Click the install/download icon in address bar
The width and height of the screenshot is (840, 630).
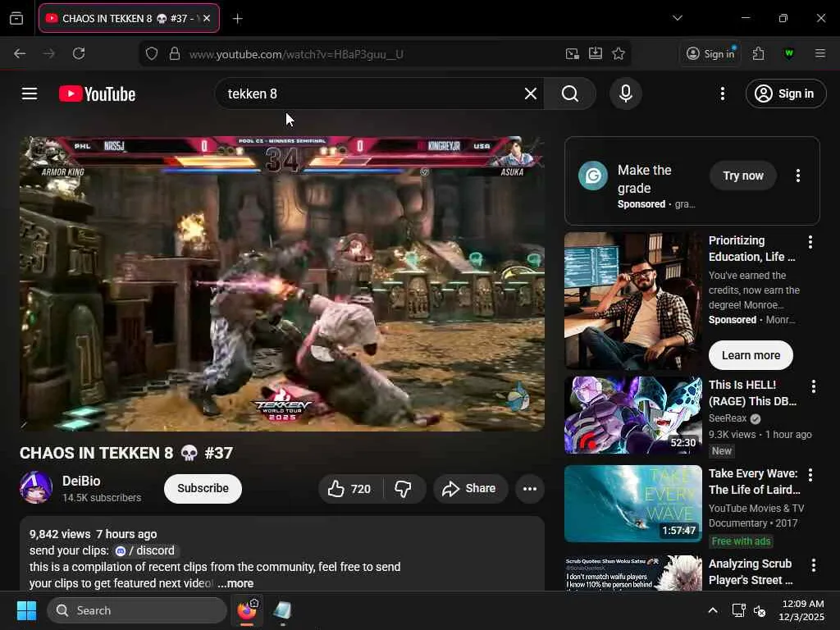[596, 53]
